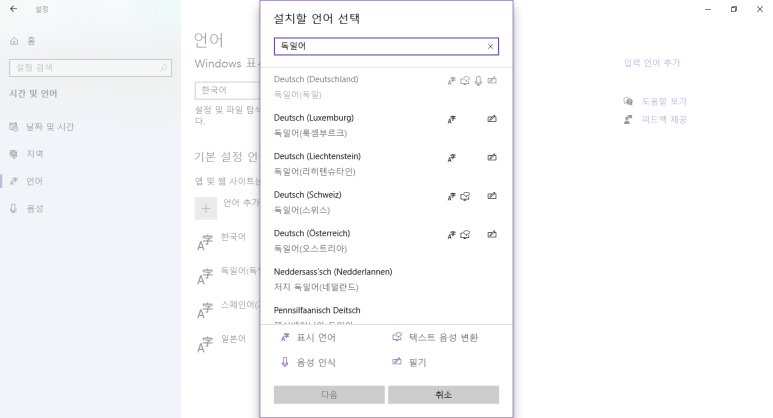Click handwriting icon for Deutsch (Deutschland)
This screenshot has height=418, width=773.
coord(492,80)
